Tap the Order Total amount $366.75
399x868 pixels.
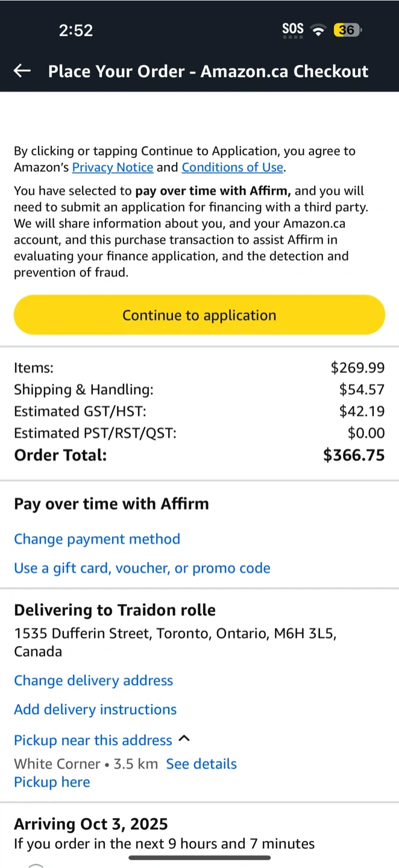pos(354,455)
